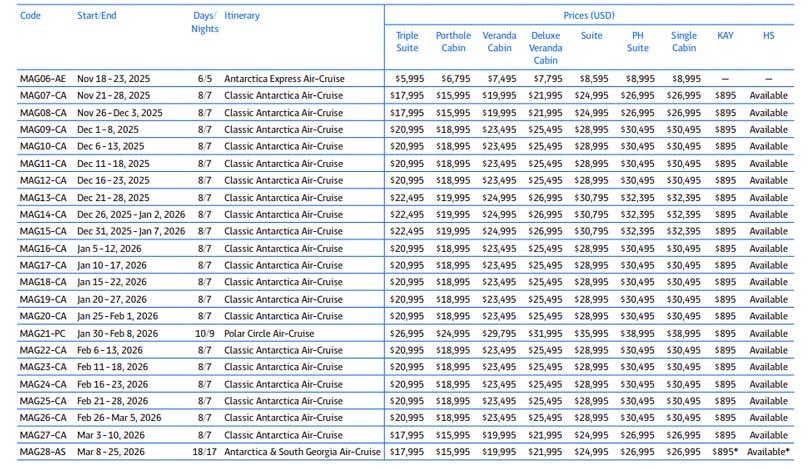Click the Dec 16 - 23, 2025 date
The height and width of the screenshot is (468, 810).
113,180
